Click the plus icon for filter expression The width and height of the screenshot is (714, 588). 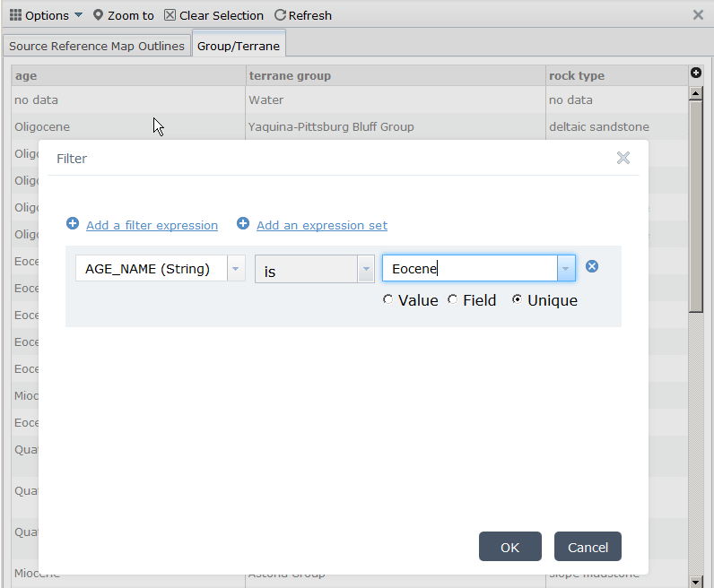click(73, 224)
